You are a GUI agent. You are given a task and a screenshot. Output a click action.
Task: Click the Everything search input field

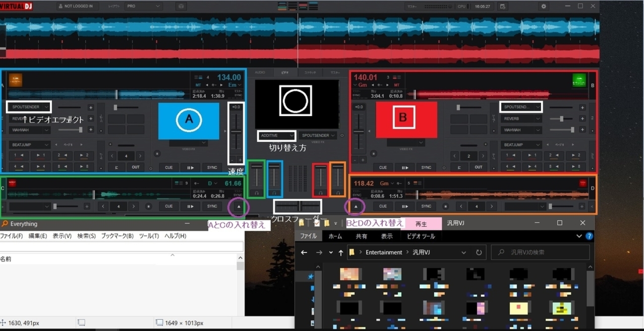[121, 247]
